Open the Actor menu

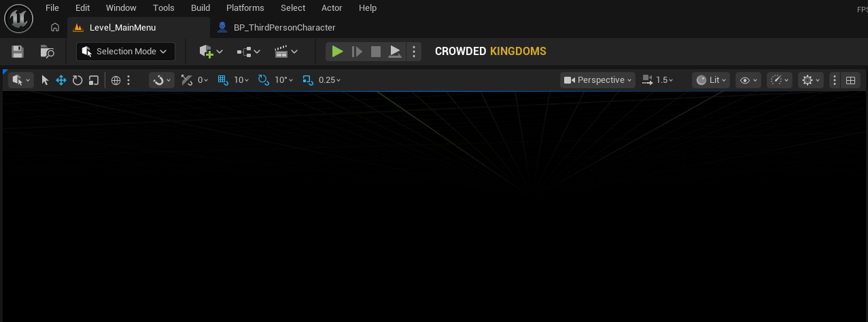(332, 8)
